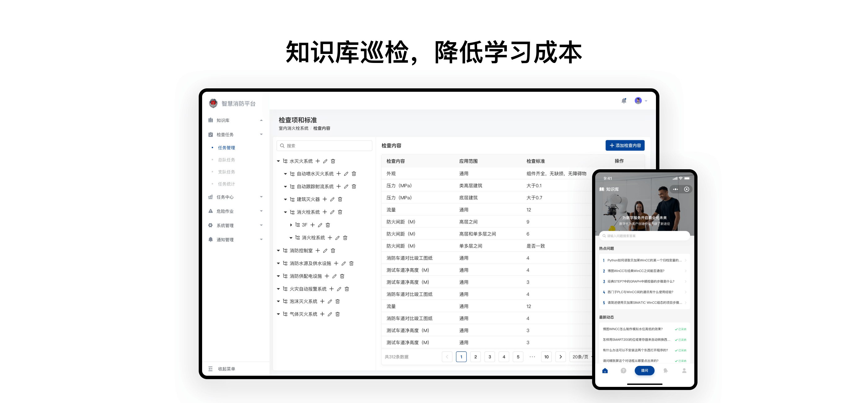868x403 pixels.
Task: Go to page 10
Action: coord(546,357)
